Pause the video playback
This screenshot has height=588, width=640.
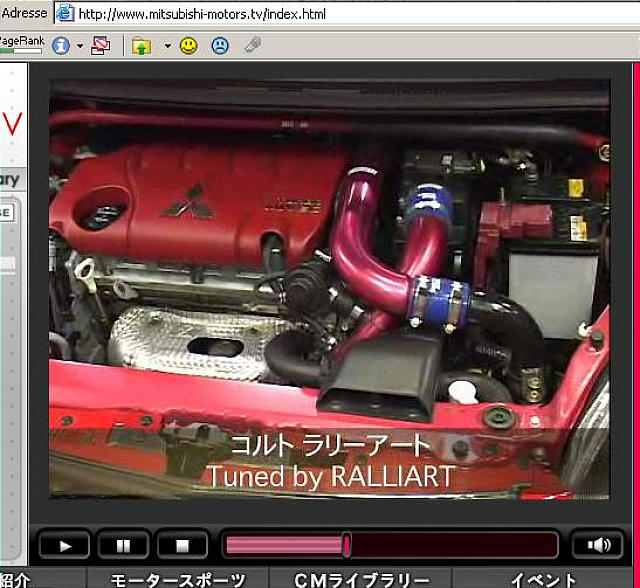click(x=124, y=546)
